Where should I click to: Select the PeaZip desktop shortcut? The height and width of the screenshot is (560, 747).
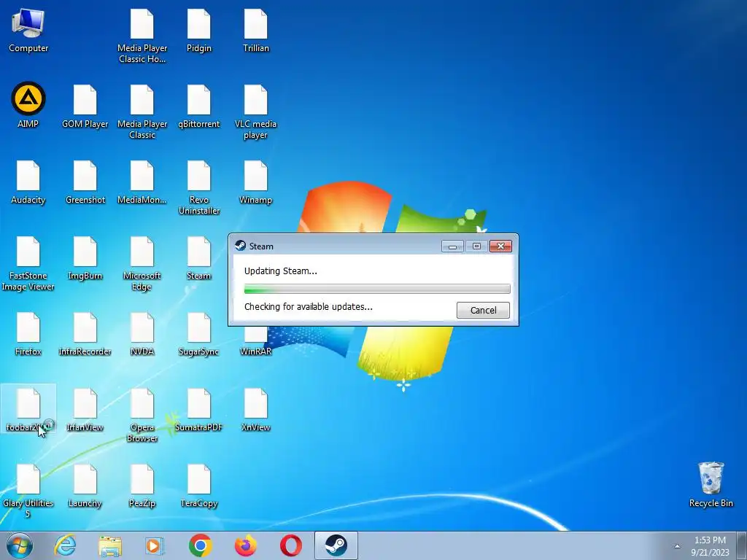click(x=142, y=486)
